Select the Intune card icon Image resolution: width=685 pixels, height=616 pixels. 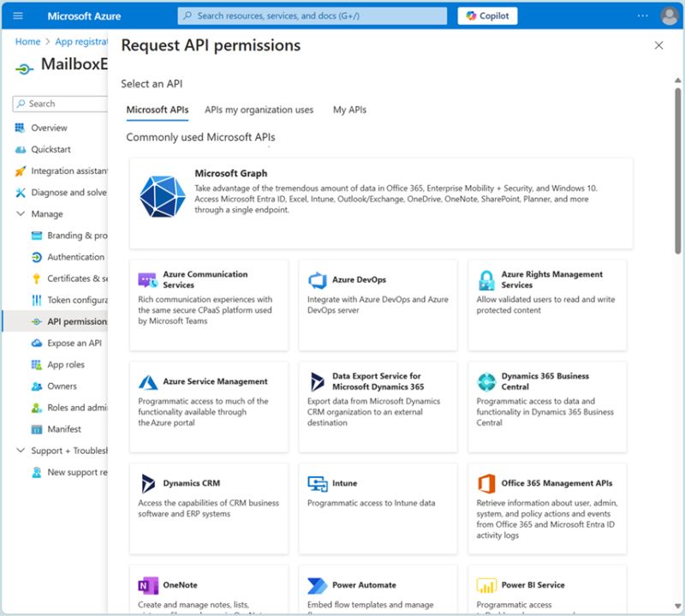tap(317, 483)
